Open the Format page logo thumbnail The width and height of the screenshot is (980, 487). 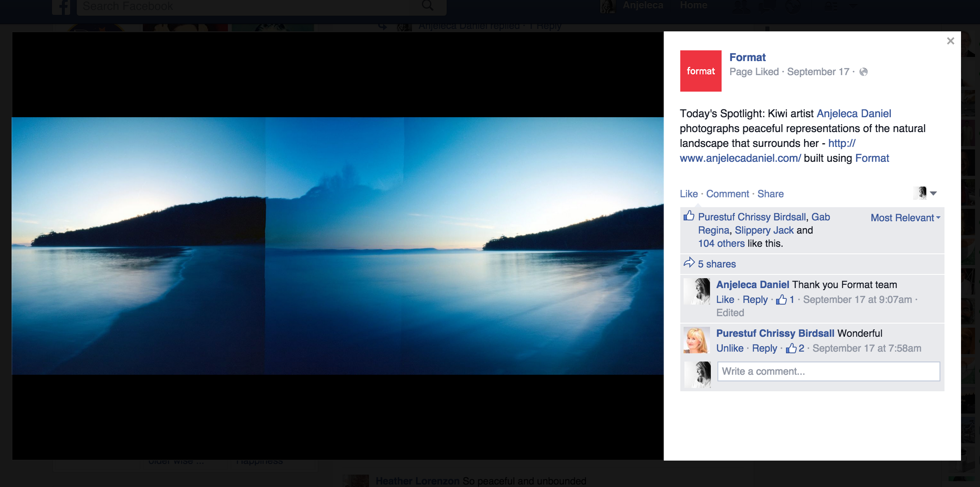point(700,71)
